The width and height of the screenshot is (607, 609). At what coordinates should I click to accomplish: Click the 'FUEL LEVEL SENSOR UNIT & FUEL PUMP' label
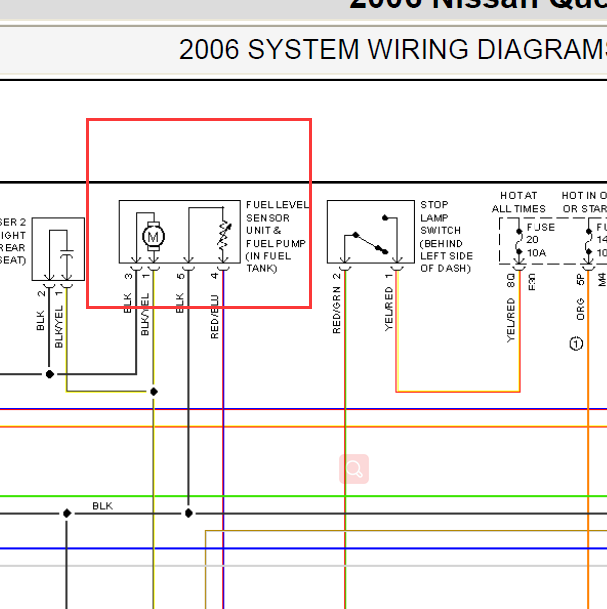pyautogui.click(x=277, y=224)
